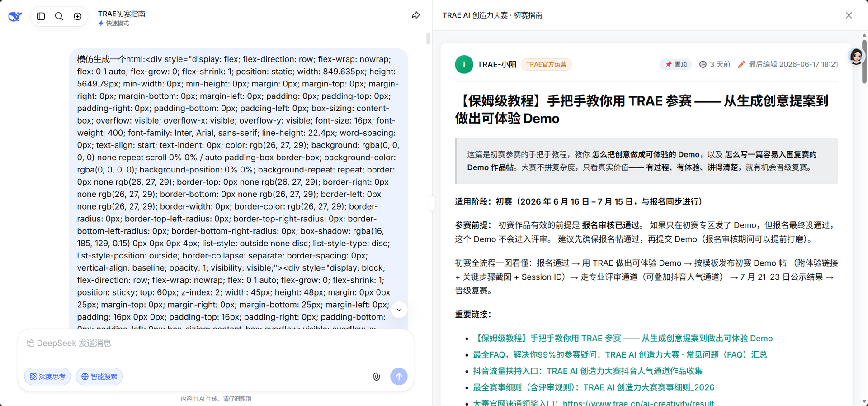Open the 抖音流量扶持入口 link
Image resolution: width=868 pixels, height=406 pixels.
click(588, 371)
